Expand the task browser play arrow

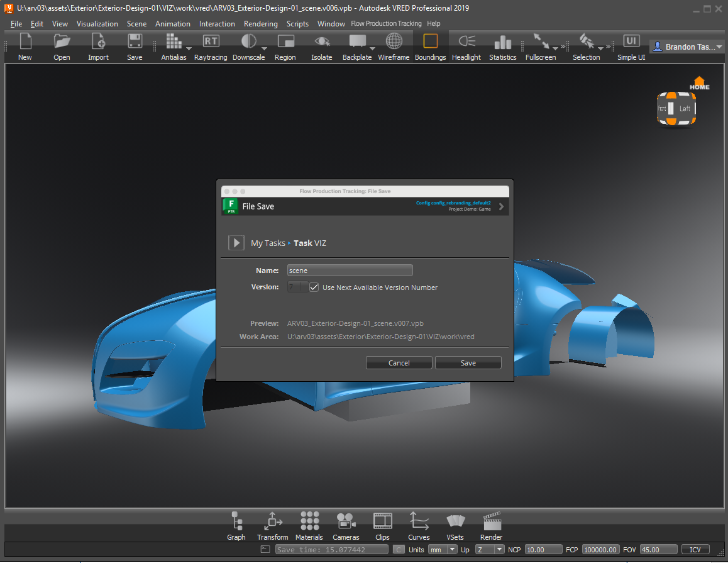236,243
